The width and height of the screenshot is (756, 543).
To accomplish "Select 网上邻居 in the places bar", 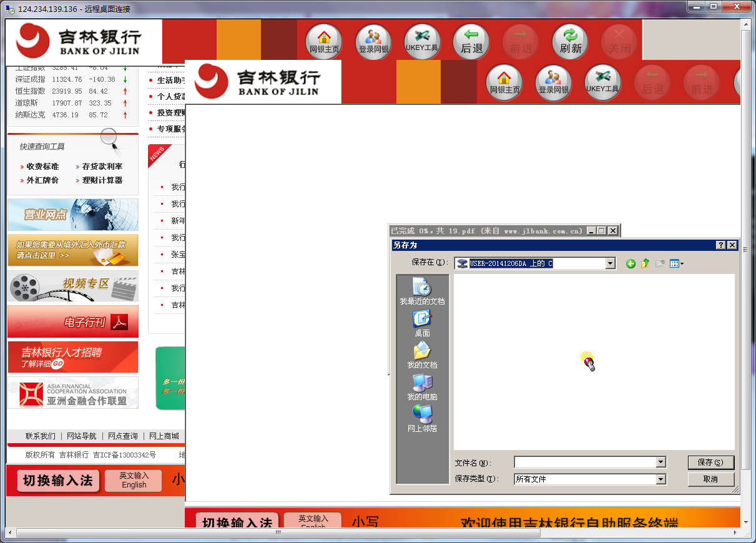I will tap(423, 419).
